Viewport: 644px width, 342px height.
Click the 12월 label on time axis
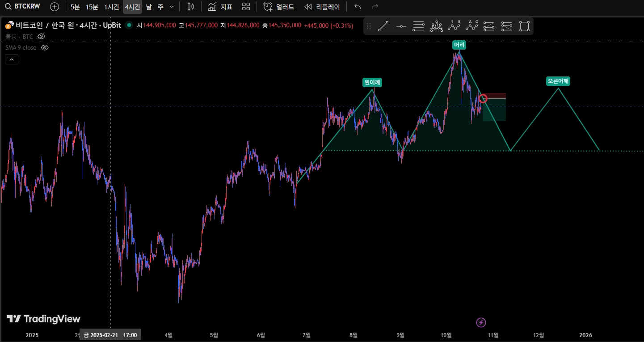point(539,335)
